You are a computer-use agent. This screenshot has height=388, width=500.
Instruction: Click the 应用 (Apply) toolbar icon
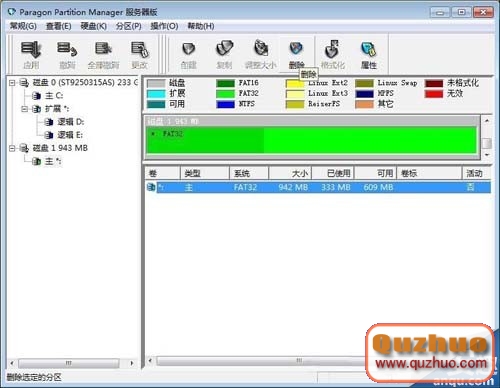coord(31,49)
